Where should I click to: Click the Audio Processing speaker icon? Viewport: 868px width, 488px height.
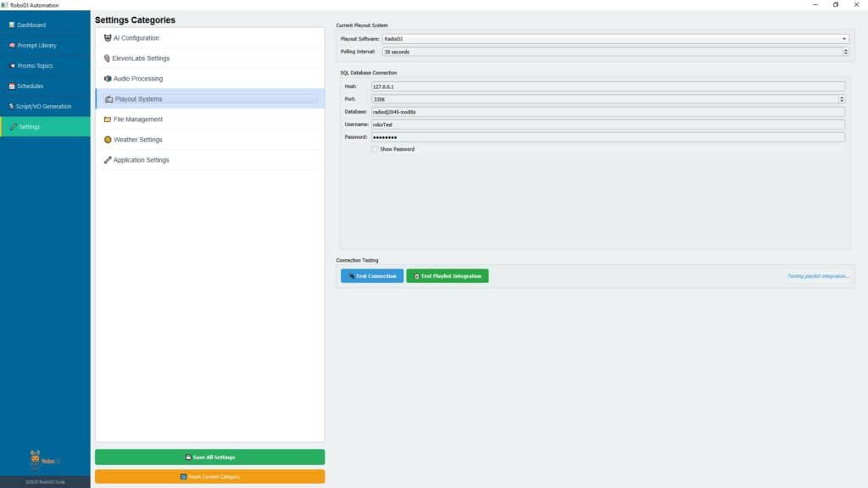[x=108, y=79]
